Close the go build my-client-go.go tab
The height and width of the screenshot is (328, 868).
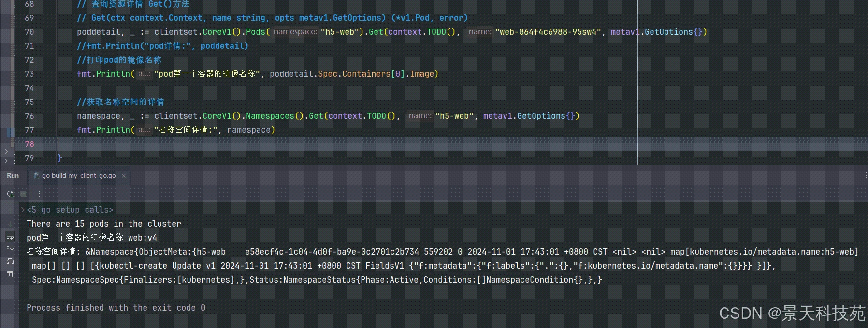124,176
